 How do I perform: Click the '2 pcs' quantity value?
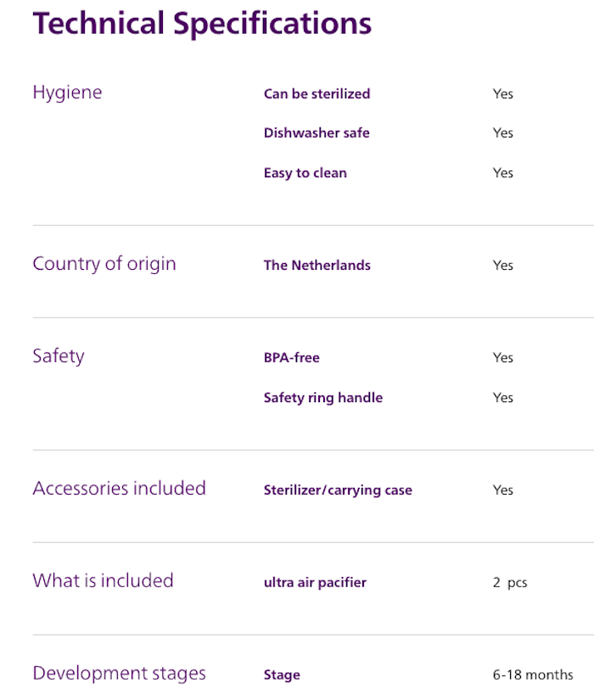click(x=510, y=583)
